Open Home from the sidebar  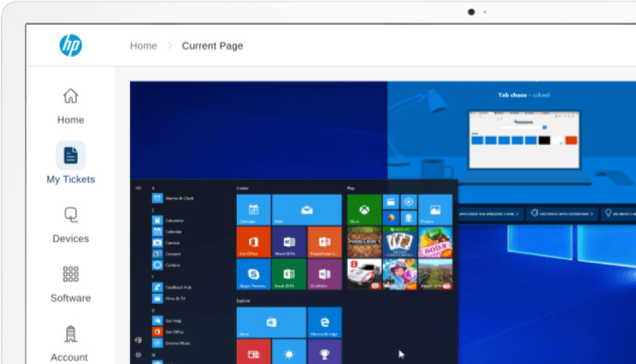(70, 107)
